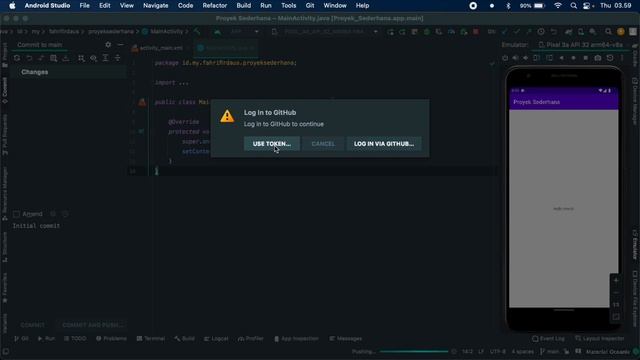Open the Terminal tool window
The width and height of the screenshot is (640, 360).
(151, 339)
